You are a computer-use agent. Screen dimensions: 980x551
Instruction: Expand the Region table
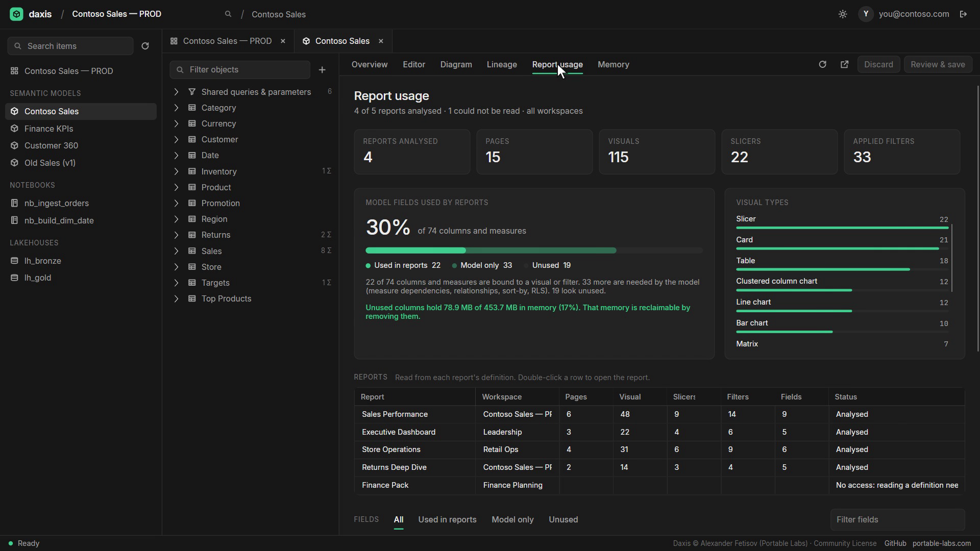(x=176, y=219)
